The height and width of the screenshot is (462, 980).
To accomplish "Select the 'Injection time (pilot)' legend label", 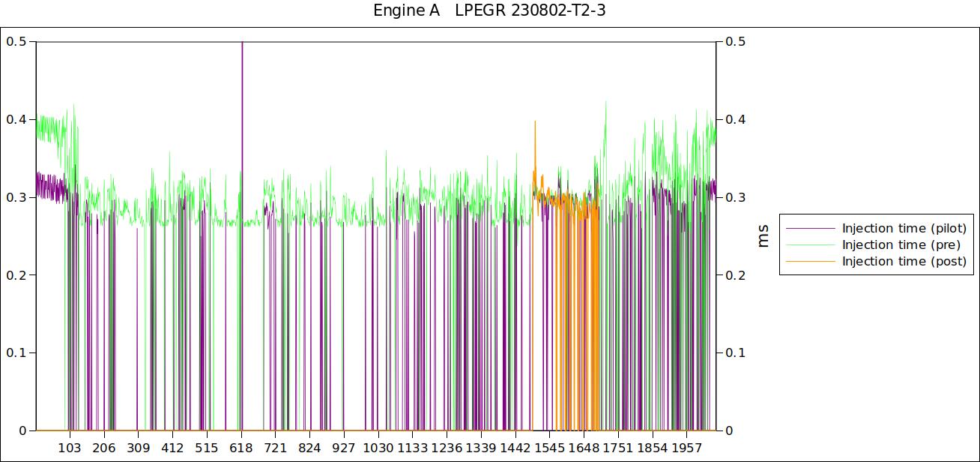I will 904,228.
